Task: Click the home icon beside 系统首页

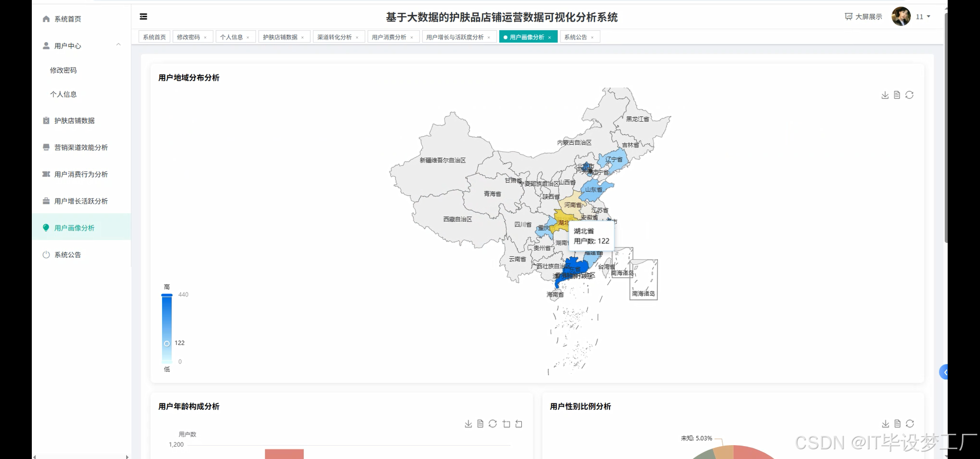Action: coord(46,19)
